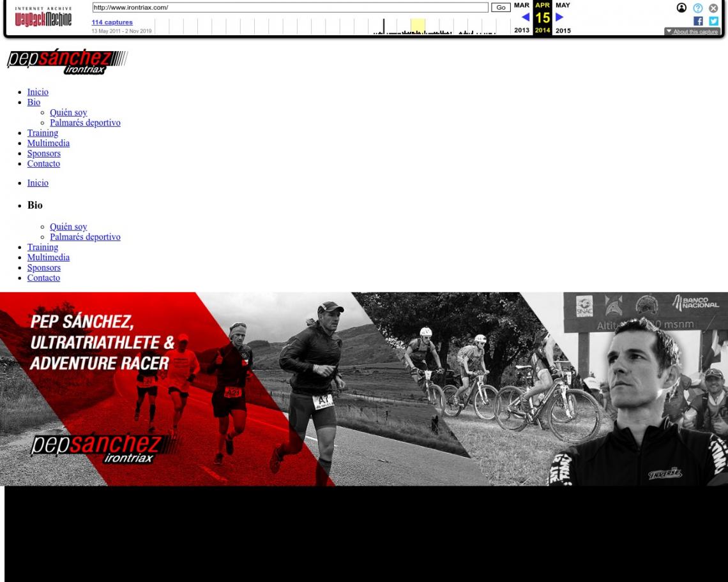
Task: Open the Bio link in first menu
Action: click(34, 102)
